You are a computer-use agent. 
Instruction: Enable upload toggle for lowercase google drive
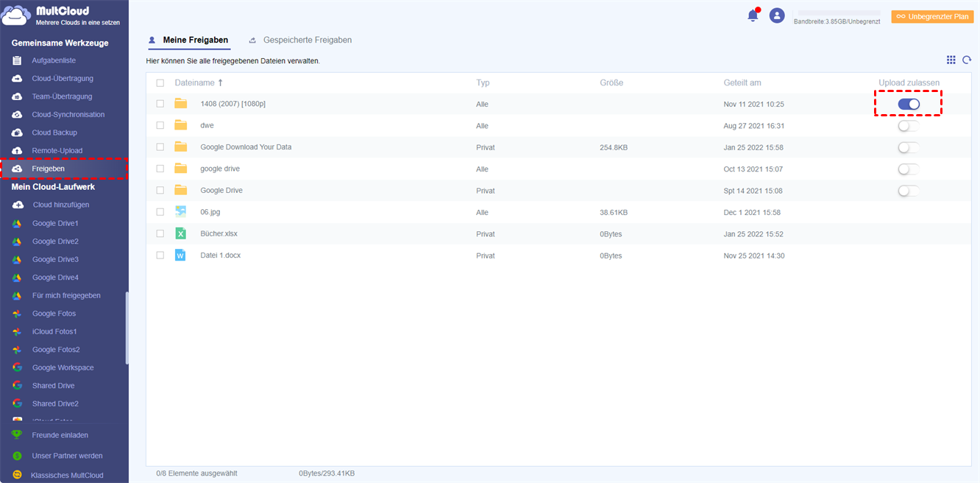point(909,169)
